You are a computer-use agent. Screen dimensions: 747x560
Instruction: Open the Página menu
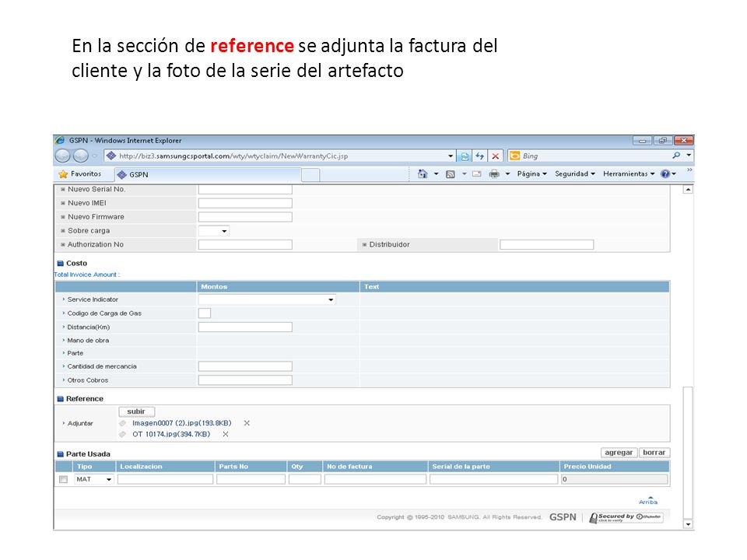point(532,173)
